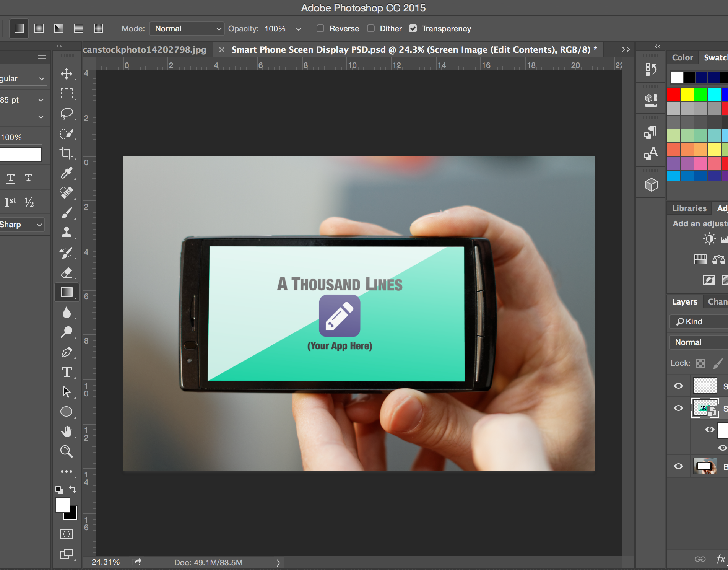Select the Lasso tool

pos(67,114)
